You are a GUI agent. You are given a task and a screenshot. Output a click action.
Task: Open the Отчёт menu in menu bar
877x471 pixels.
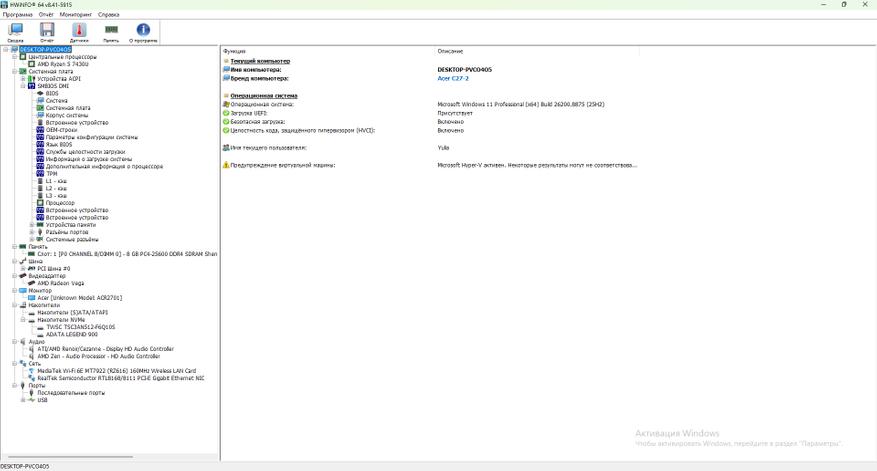(x=46, y=15)
